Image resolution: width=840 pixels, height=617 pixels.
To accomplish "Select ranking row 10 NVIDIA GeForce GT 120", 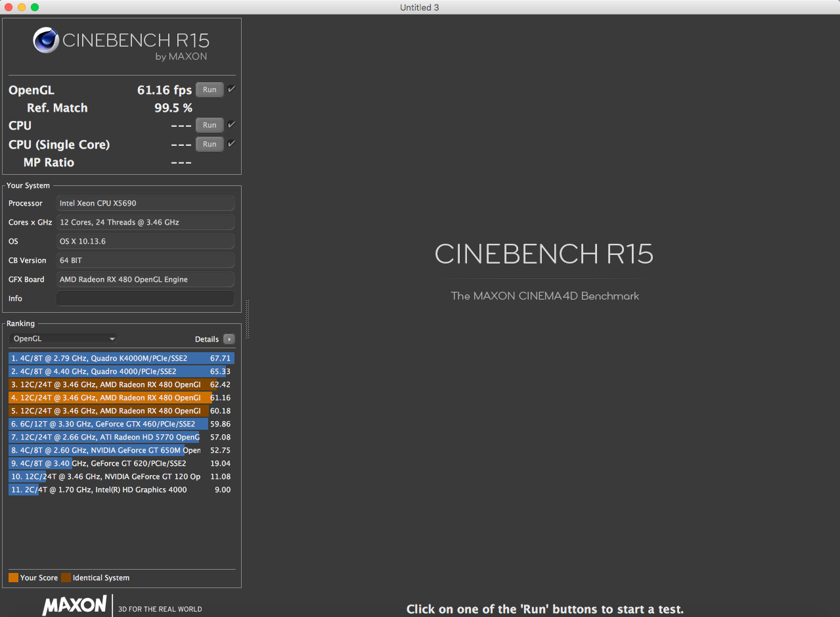I will tap(122, 476).
